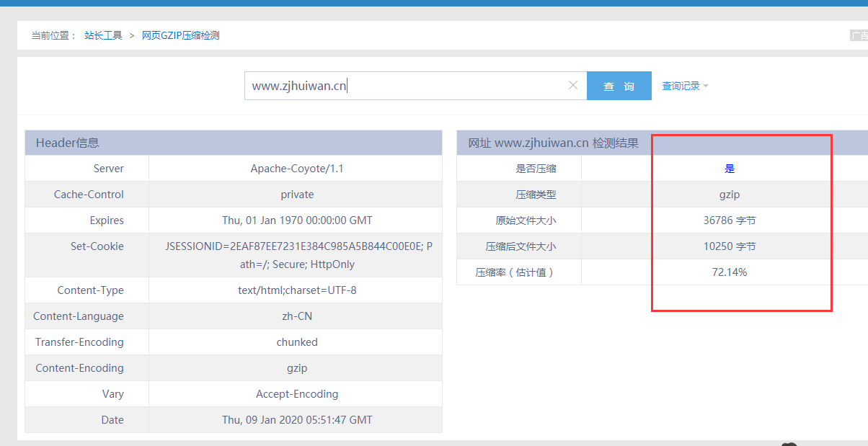Click the Expires row label

click(x=107, y=220)
